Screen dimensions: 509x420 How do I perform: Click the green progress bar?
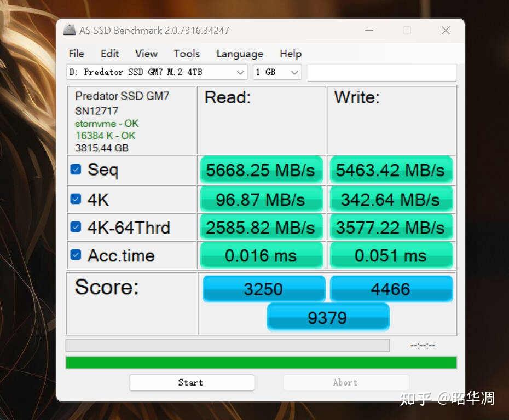tap(261, 363)
